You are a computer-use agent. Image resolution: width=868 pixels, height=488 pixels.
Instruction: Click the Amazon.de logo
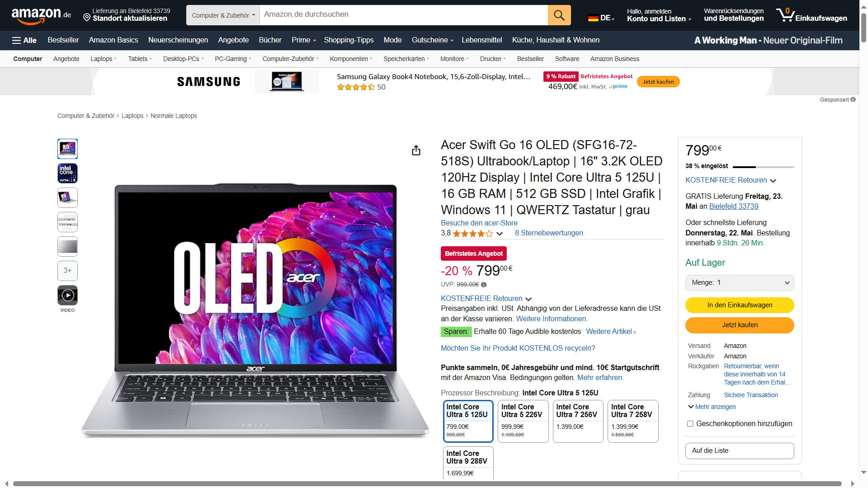pos(41,16)
